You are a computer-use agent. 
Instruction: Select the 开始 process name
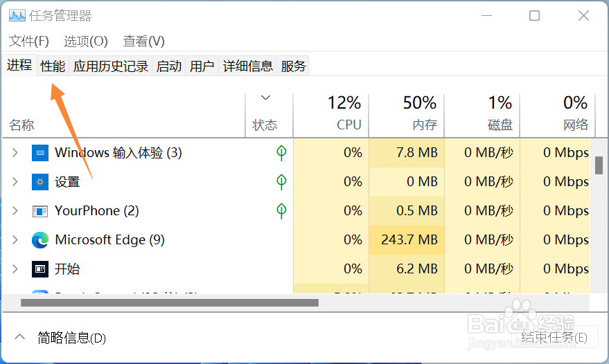[67, 269]
